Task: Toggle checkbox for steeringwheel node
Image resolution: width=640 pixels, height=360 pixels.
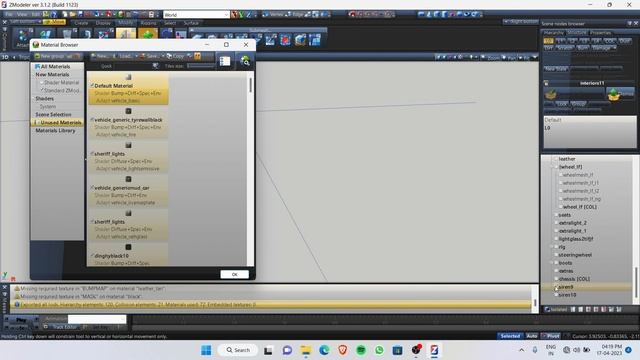Action: tap(556, 255)
